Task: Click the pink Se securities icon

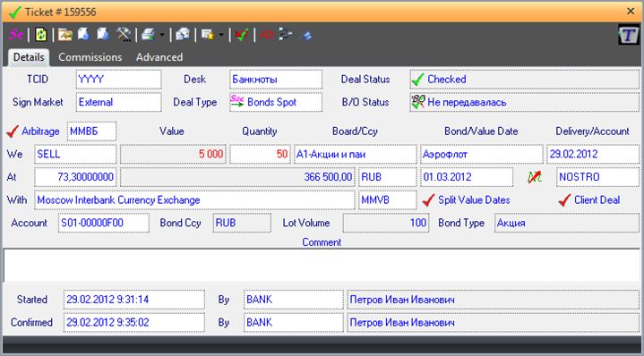Action: point(16,35)
